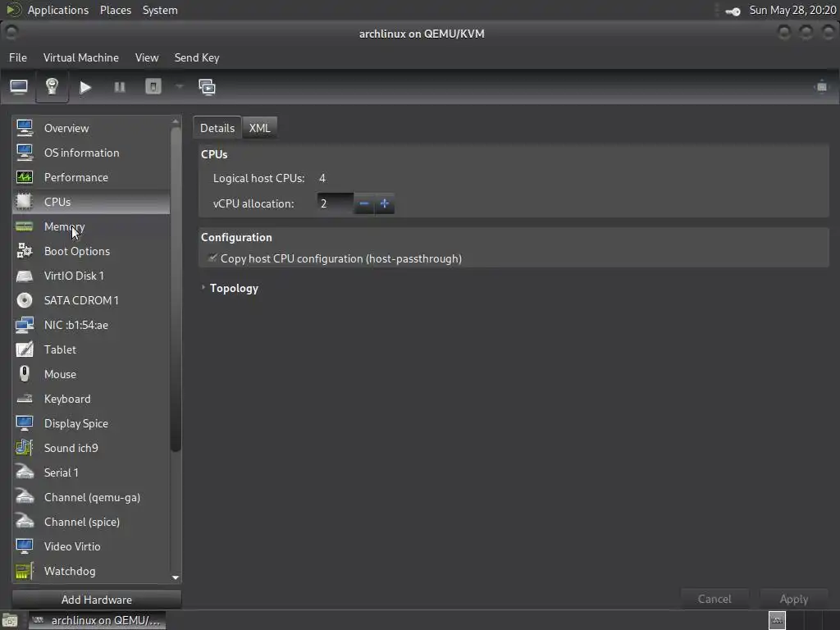Image resolution: width=840 pixels, height=630 pixels.
Task: Click the key icon in system tray
Action: pyautogui.click(x=733, y=11)
